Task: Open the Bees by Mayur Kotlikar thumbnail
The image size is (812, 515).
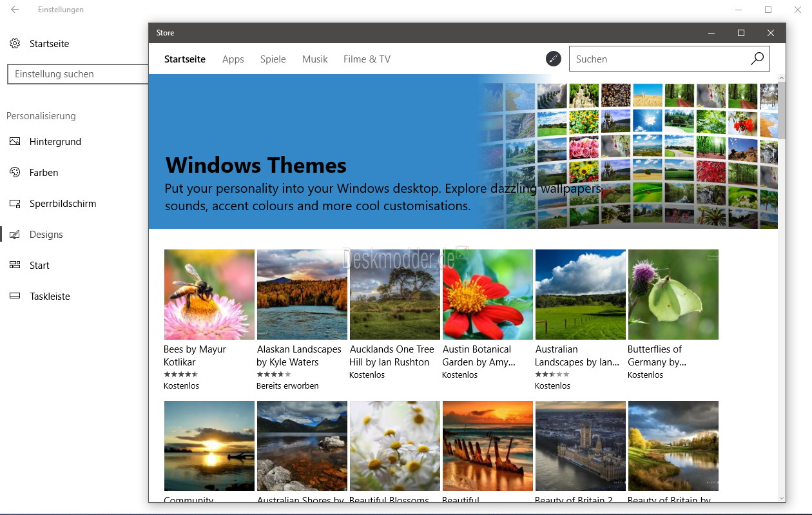Action: (x=209, y=295)
